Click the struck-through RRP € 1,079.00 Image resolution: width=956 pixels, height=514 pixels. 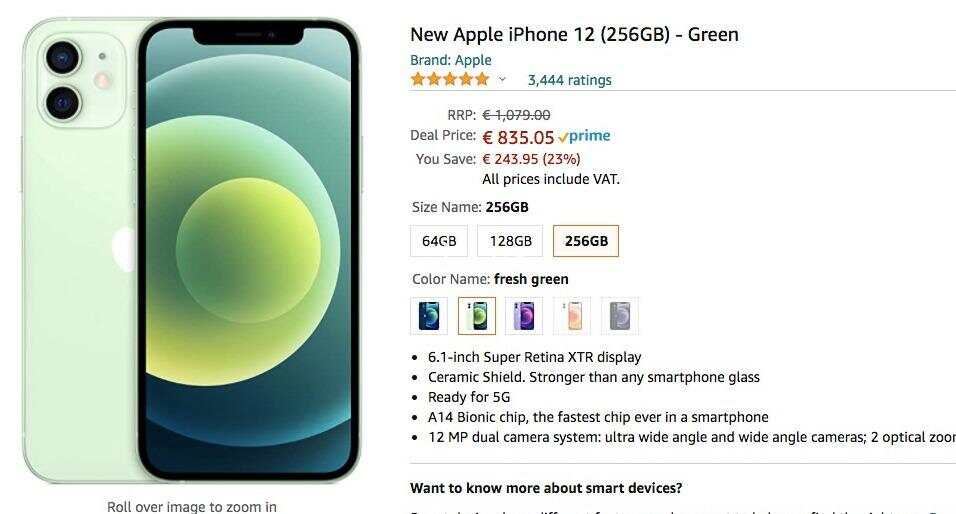(x=516, y=115)
